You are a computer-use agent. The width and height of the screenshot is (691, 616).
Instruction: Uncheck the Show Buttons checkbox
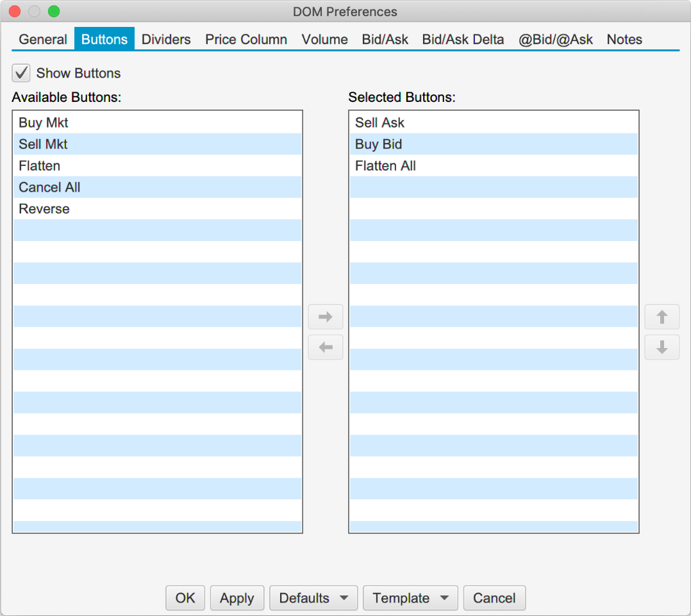click(x=22, y=73)
